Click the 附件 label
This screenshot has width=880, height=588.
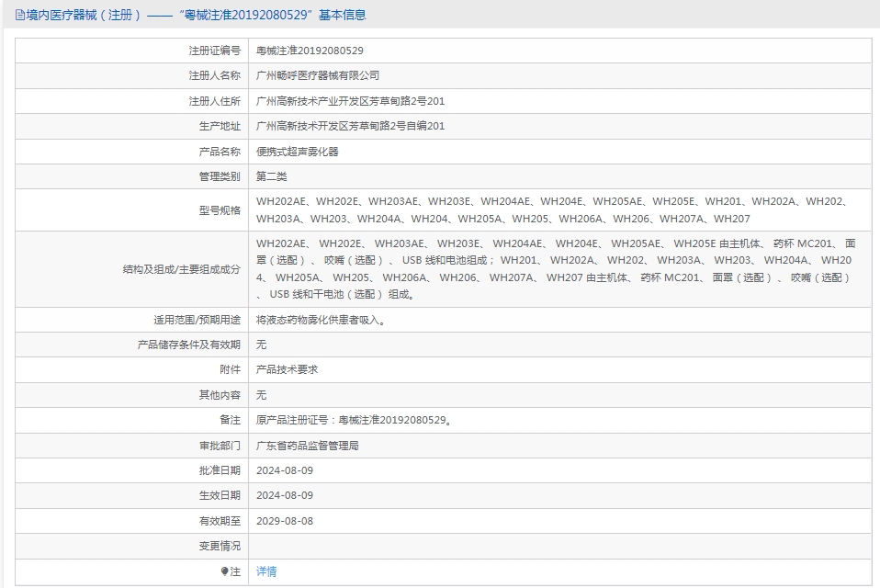[x=230, y=369]
